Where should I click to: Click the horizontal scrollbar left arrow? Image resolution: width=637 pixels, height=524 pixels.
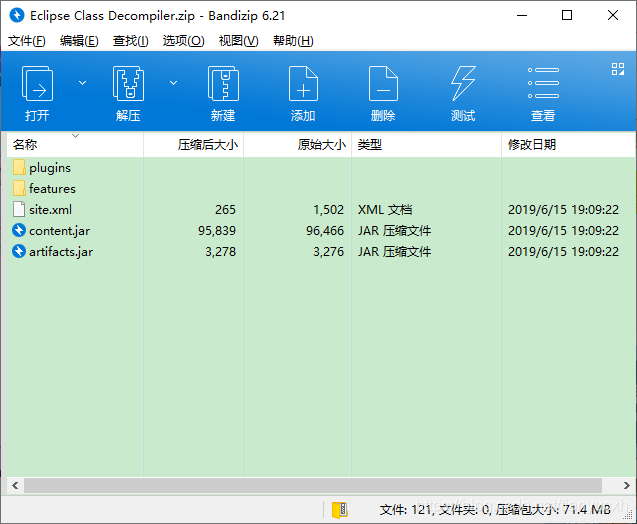pos(15,485)
